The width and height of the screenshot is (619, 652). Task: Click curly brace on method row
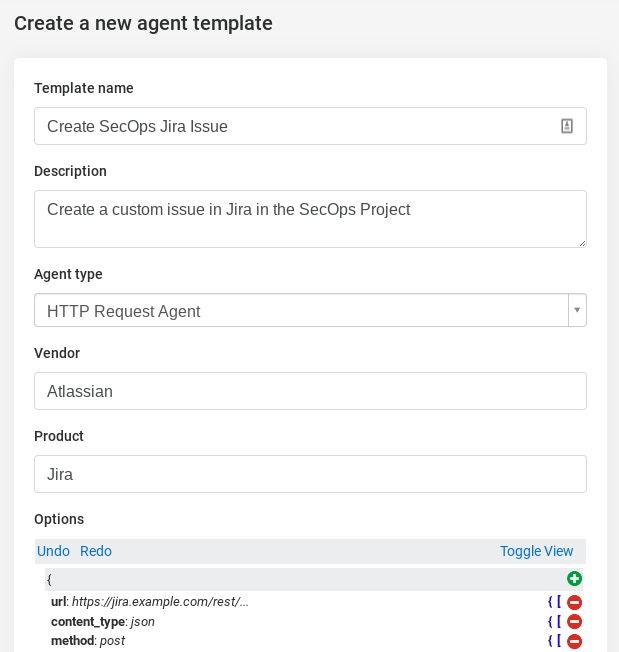pos(550,641)
